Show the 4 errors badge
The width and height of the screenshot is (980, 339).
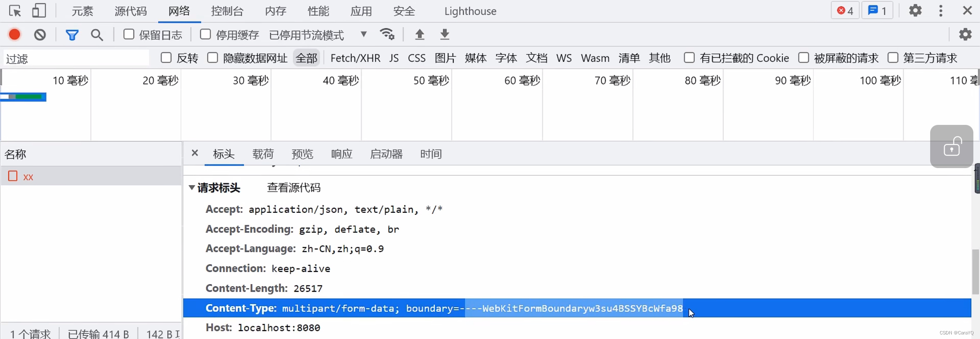(845, 11)
